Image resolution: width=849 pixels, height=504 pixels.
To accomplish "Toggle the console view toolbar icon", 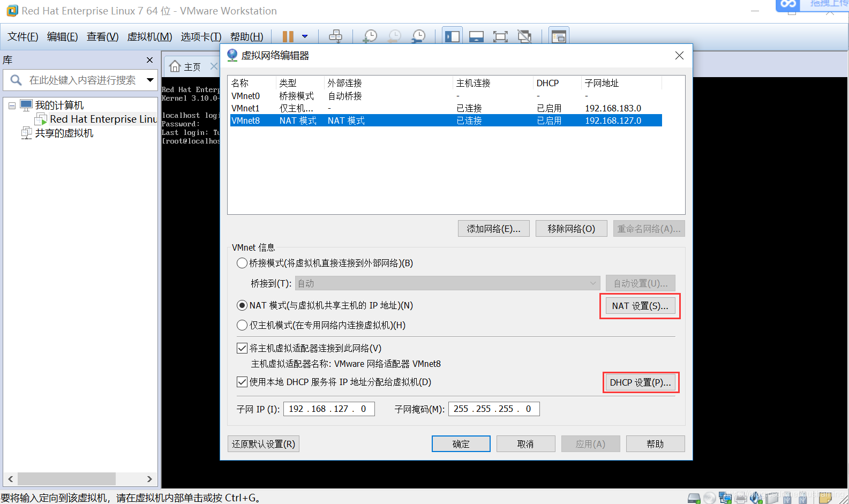I will (x=559, y=36).
